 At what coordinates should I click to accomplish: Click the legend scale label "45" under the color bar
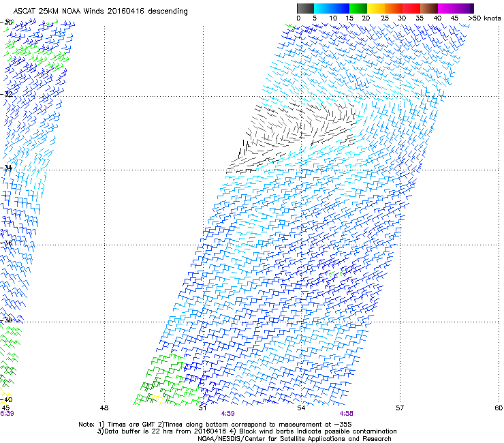(454, 18)
